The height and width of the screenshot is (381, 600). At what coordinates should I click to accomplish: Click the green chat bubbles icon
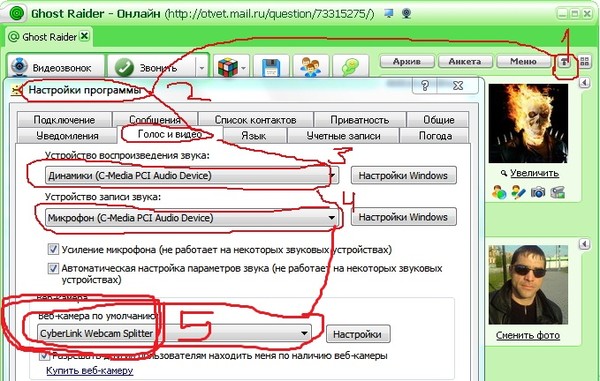point(351,68)
